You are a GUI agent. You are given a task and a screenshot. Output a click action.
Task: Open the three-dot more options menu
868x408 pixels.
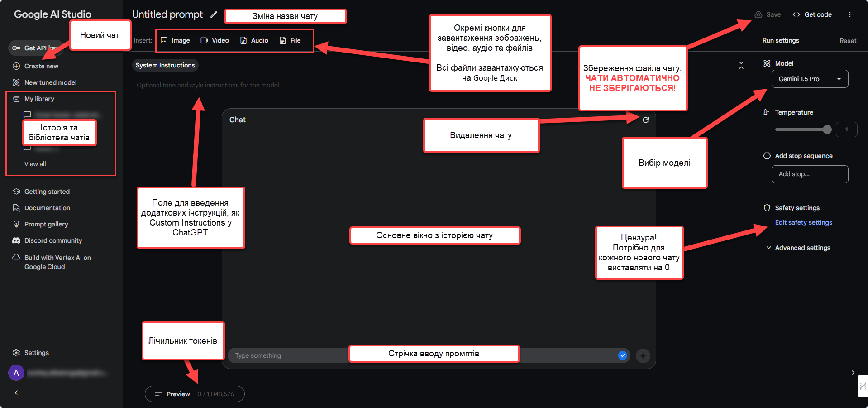tap(850, 14)
